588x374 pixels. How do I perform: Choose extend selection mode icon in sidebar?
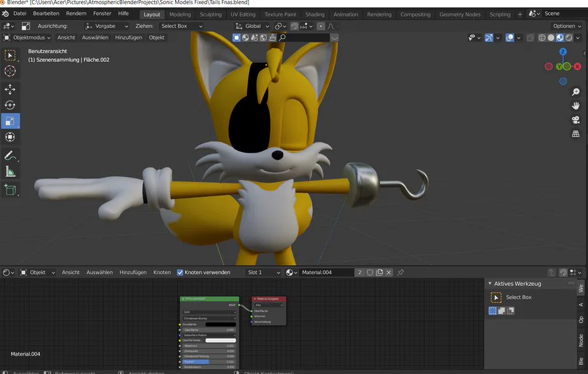501,311
